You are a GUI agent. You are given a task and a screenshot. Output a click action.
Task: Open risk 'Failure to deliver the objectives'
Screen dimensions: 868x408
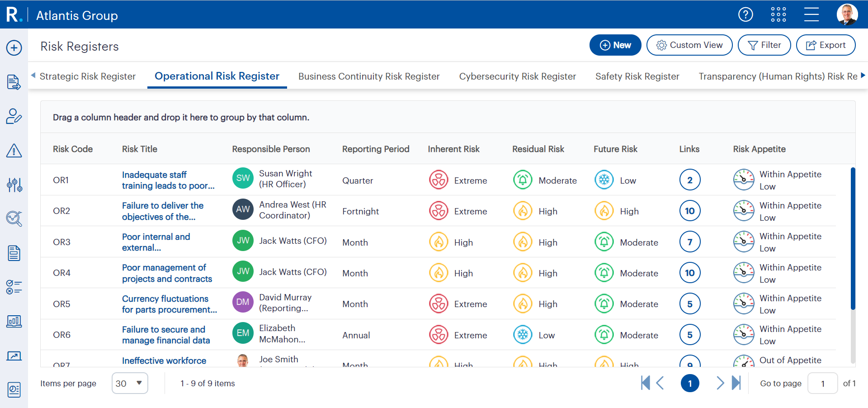point(163,211)
